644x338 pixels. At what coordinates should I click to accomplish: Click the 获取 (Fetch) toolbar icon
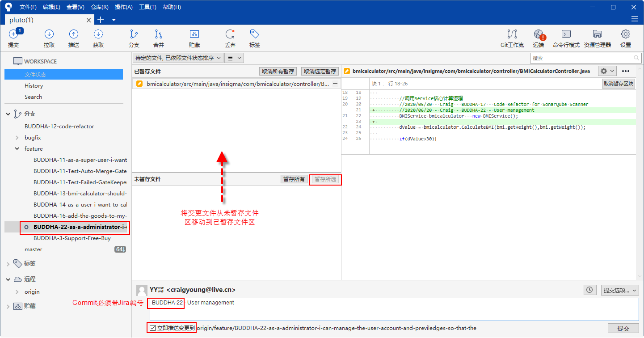[x=98, y=35]
